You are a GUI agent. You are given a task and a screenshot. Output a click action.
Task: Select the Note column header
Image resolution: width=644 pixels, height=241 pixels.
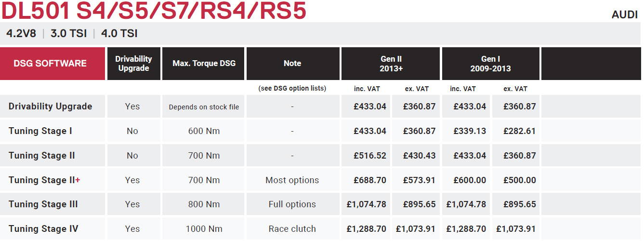292,64
